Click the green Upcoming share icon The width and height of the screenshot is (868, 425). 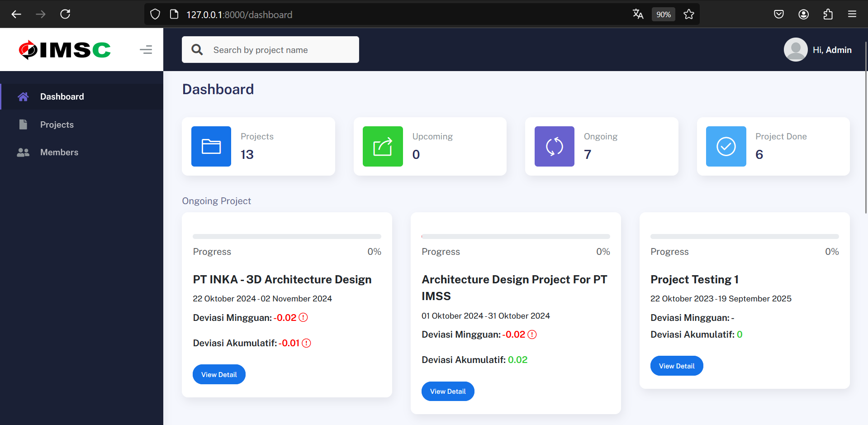(382, 146)
